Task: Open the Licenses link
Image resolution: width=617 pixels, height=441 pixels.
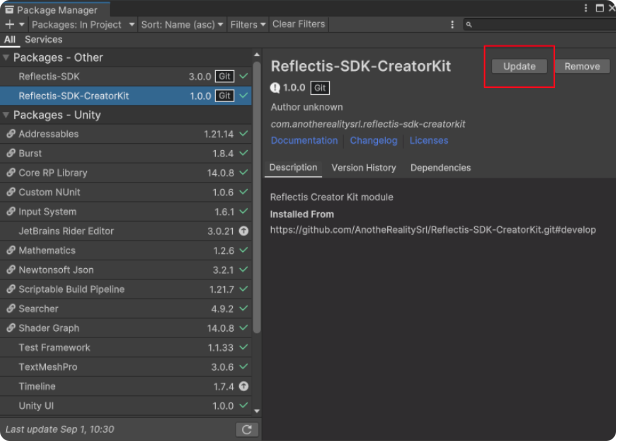Action: [429, 140]
